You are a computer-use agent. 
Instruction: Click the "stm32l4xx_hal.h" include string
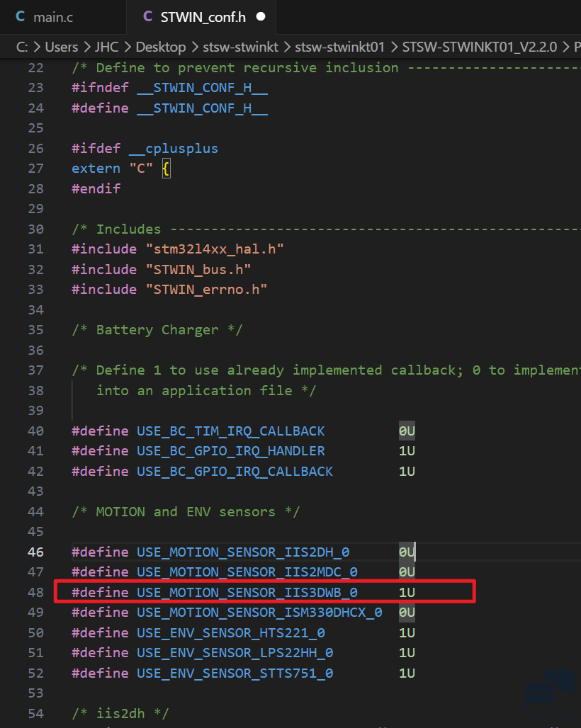215,249
